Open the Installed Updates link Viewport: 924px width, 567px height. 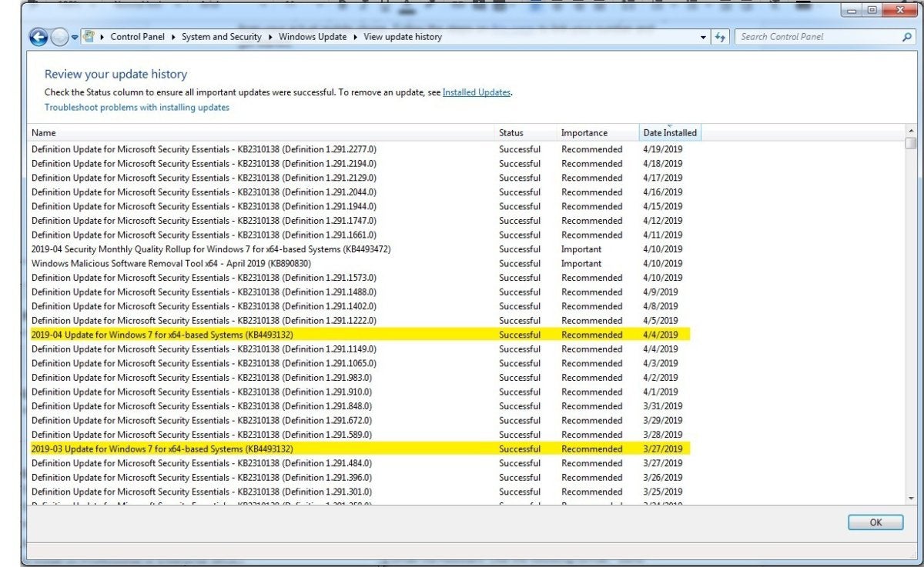[477, 92]
